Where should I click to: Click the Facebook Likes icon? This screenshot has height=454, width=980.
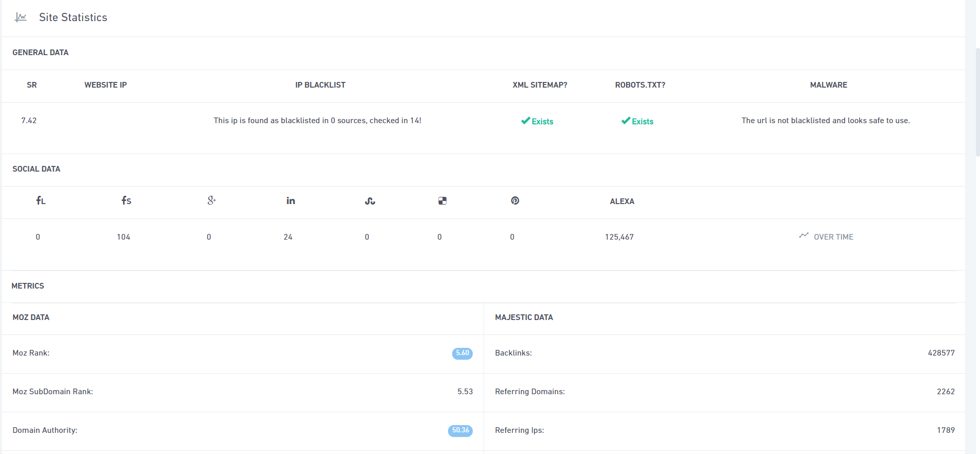point(41,200)
